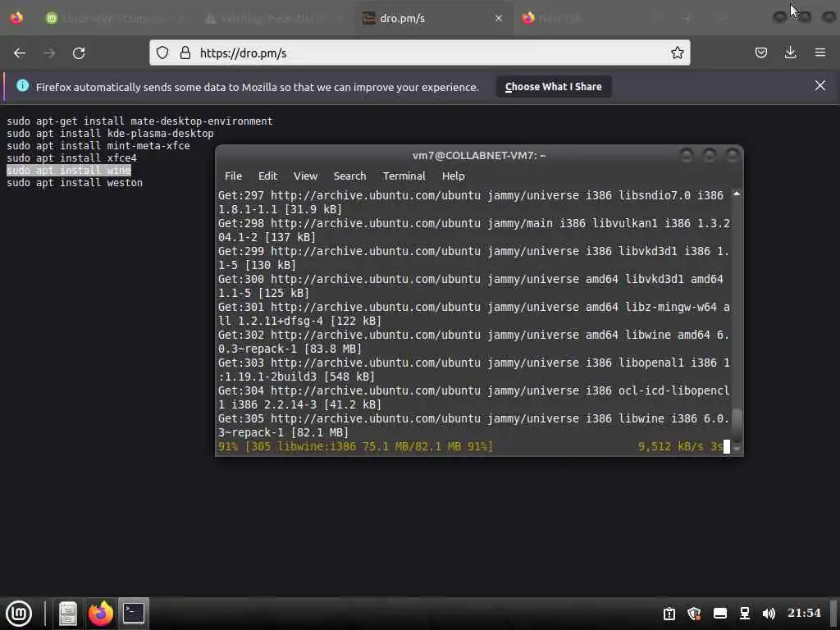Click the onscreen keyboard tray icon
840x630 pixels.
(720, 614)
